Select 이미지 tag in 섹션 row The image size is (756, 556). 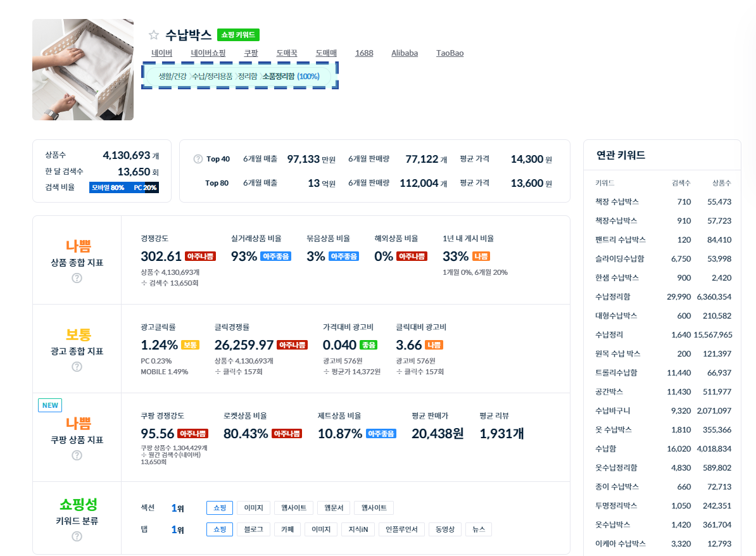[x=254, y=508]
